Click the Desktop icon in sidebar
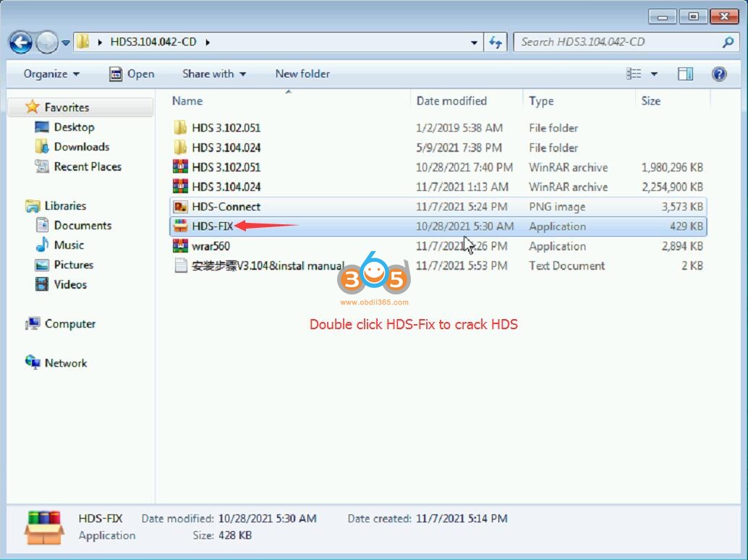This screenshot has width=748, height=560. point(42,127)
